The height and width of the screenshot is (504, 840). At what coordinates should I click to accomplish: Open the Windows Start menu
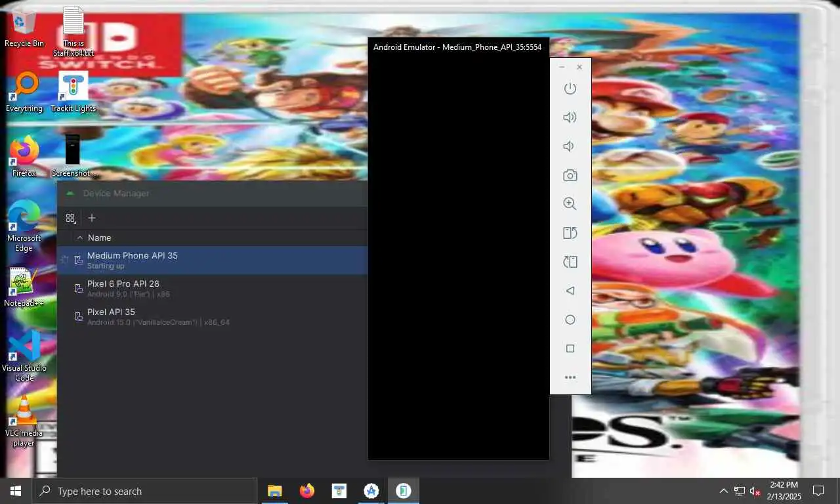point(16,491)
